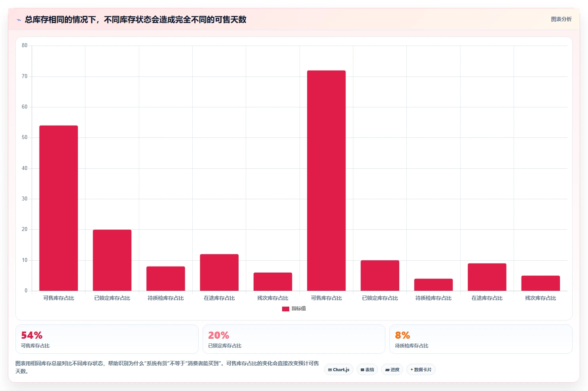Image resolution: width=588 pixels, height=391 pixels.
Task: Open the Chart.js chip
Action: [339, 370]
